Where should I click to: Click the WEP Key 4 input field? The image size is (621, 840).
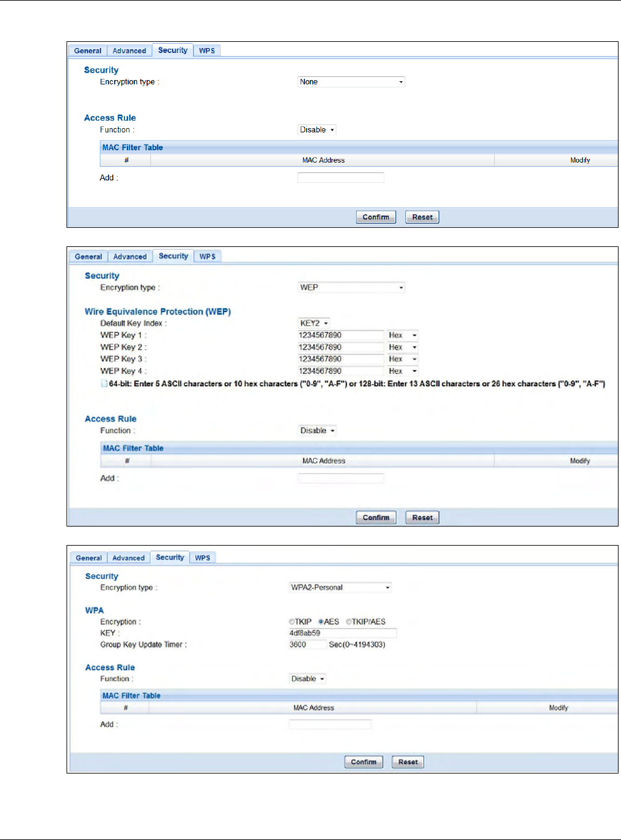[x=341, y=371]
